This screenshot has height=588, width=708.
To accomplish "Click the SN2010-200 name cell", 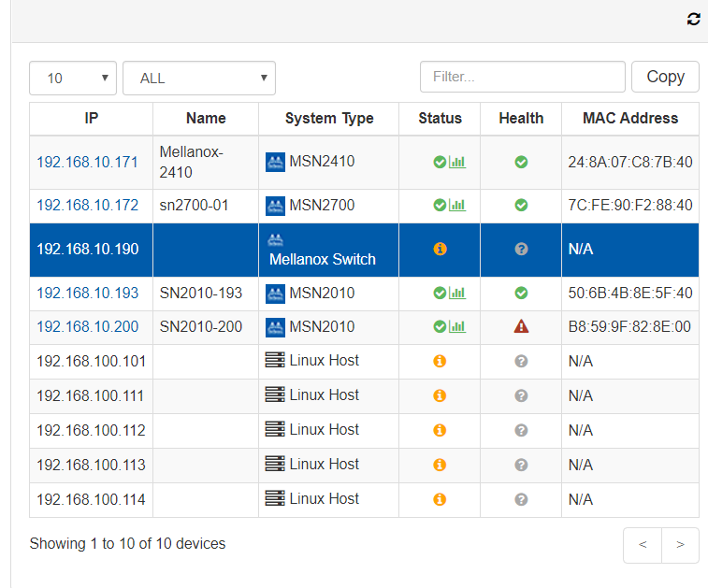I will click(x=206, y=327).
